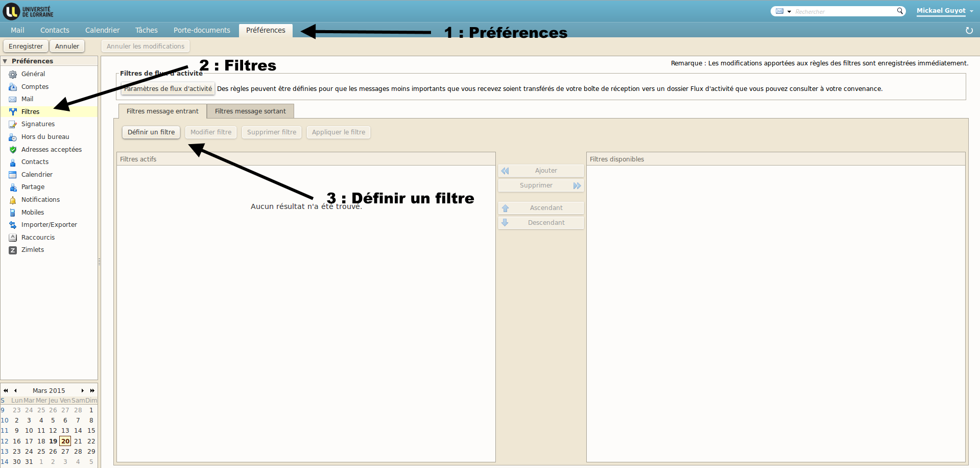980x468 pixels.
Task: Open the Calendrier tab in top bar
Action: 102,30
